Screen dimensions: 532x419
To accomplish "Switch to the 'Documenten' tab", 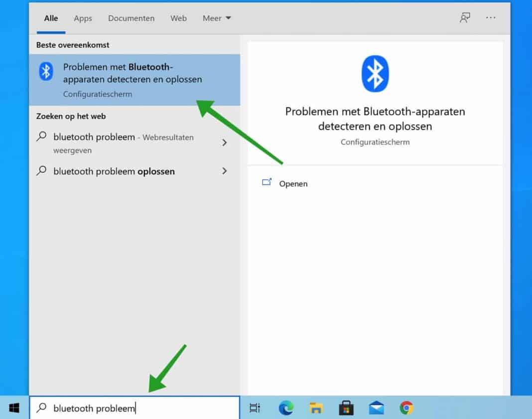I will click(131, 18).
